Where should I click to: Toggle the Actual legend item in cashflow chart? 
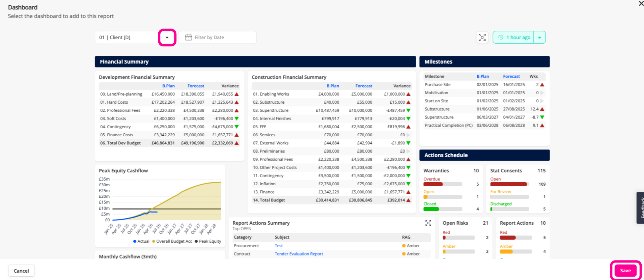click(x=141, y=241)
